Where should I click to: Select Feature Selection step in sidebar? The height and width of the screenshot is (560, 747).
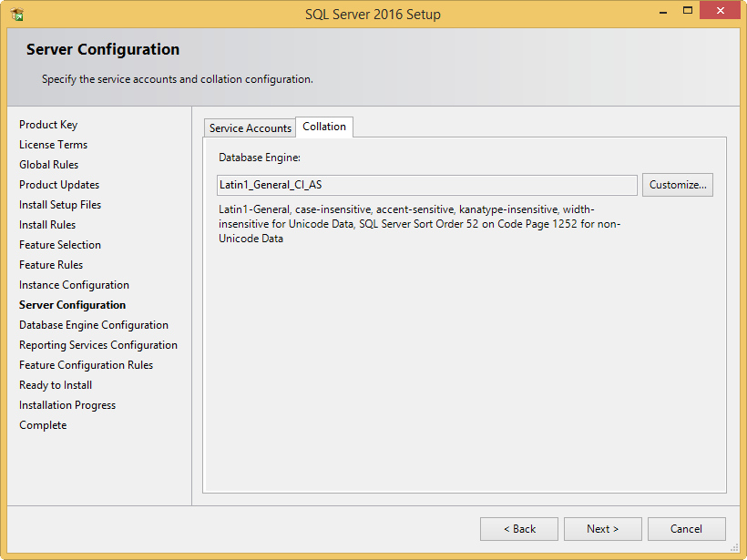60,245
